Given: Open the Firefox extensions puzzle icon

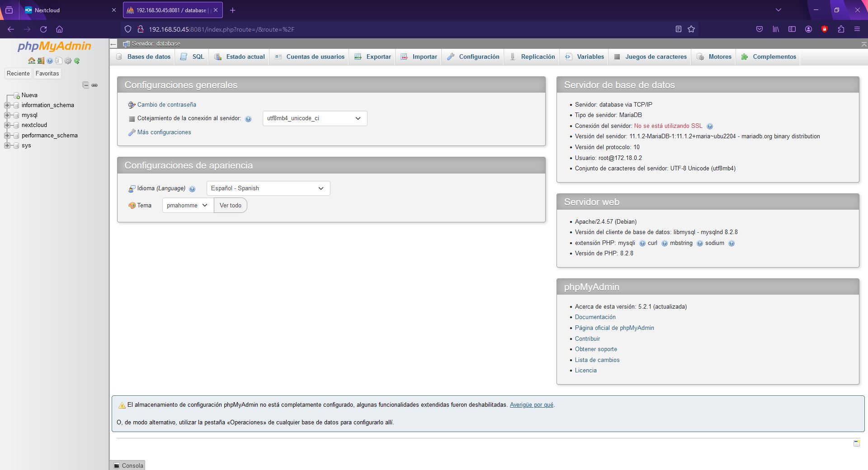Looking at the screenshot, I should 841,29.
